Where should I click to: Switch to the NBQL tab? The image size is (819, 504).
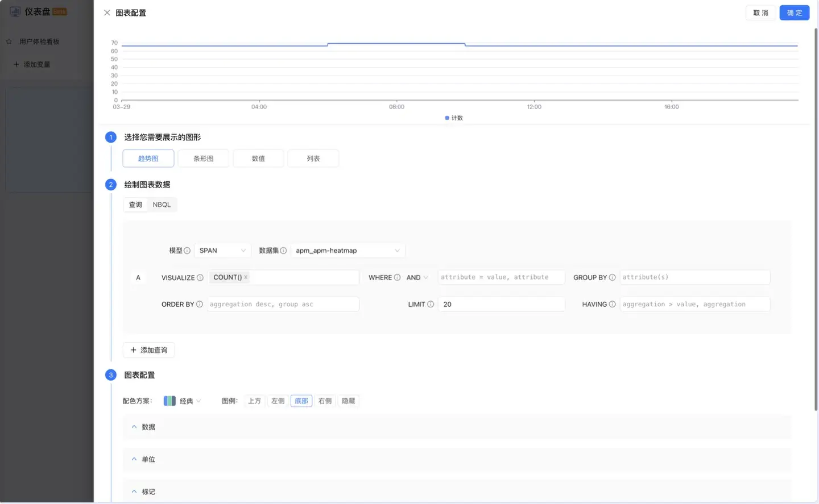pyautogui.click(x=162, y=205)
